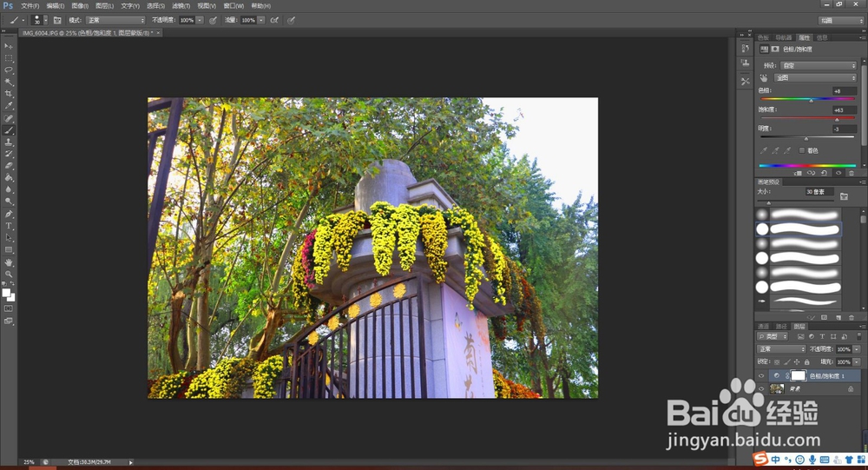
Task: Click the on-image adjustment hand icon
Action: (x=763, y=78)
